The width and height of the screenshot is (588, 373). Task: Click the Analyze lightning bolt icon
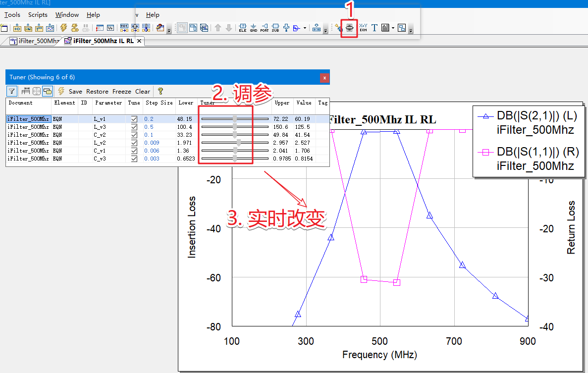pos(64,28)
